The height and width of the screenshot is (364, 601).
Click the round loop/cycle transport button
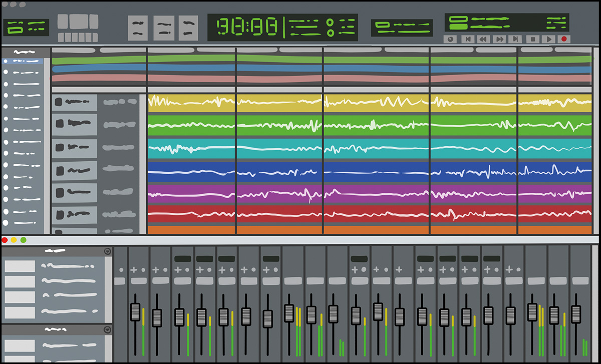pyautogui.click(x=450, y=39)
